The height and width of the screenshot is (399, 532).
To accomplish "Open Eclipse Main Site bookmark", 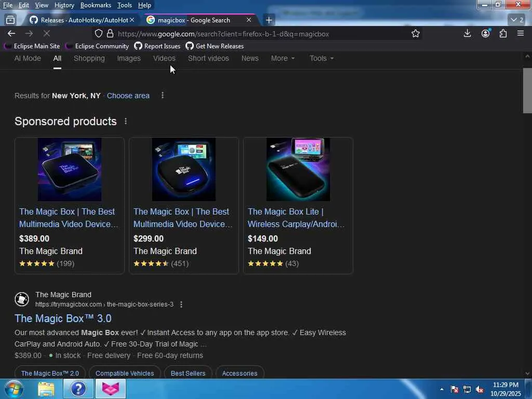I will (x=32, y=46).
